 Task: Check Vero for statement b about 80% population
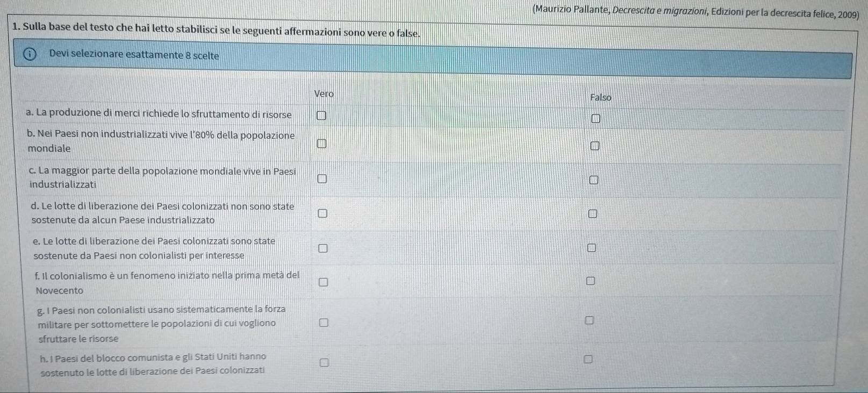321,143
